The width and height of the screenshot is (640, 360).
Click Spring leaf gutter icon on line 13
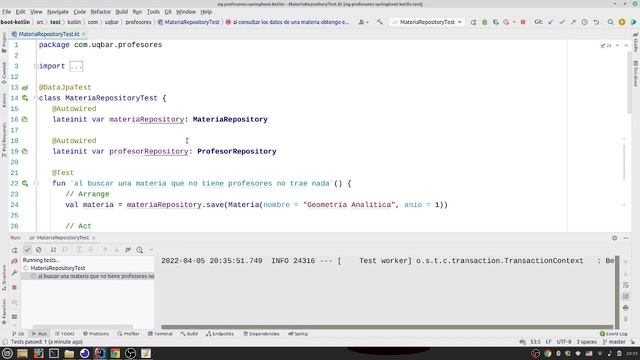(25, 87)
